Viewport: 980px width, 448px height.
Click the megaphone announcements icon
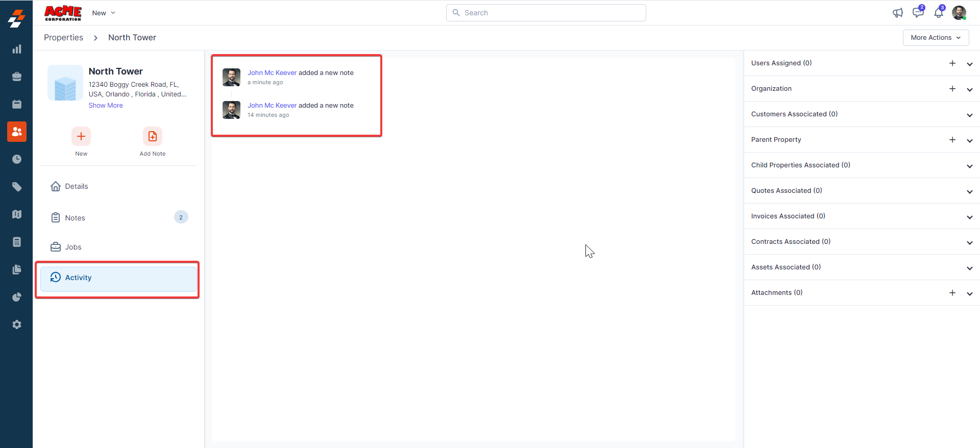click(x=897, y=13)
